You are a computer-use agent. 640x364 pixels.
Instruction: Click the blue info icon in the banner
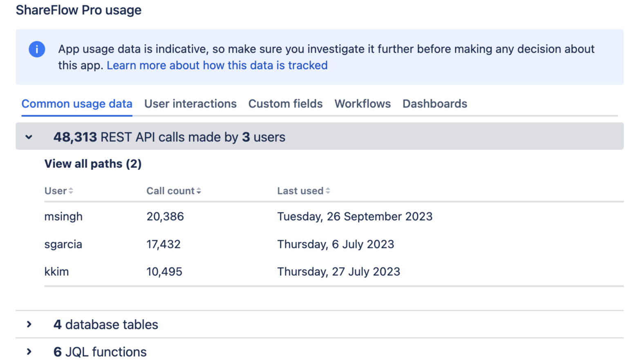[x=36, y=49]
